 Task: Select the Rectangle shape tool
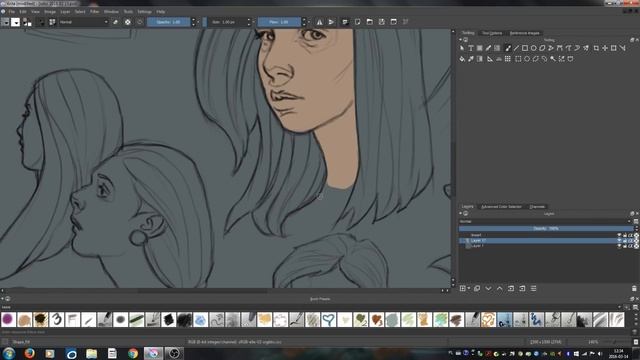pyautogui.click(x=525, y=48)
